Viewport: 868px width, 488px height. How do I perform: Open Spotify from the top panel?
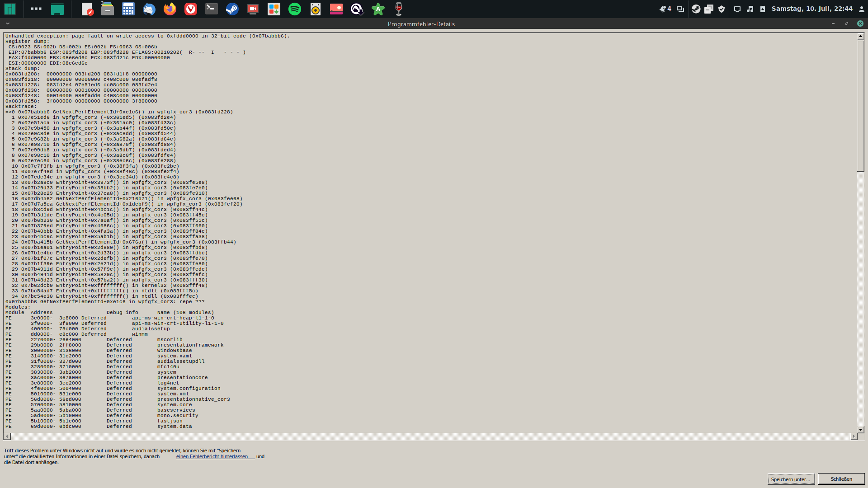(295, 9)
